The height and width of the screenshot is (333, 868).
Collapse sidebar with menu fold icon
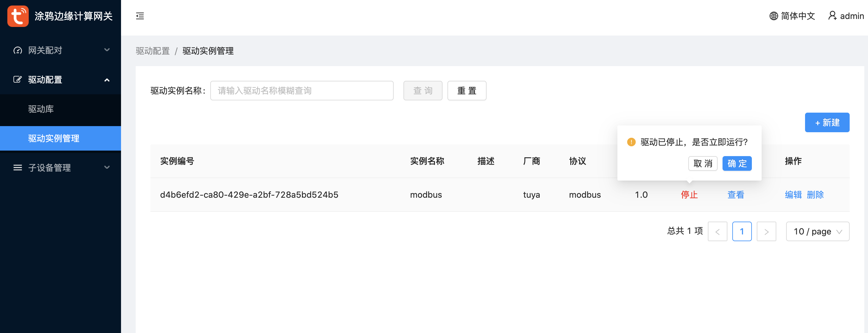coord(140,16)
